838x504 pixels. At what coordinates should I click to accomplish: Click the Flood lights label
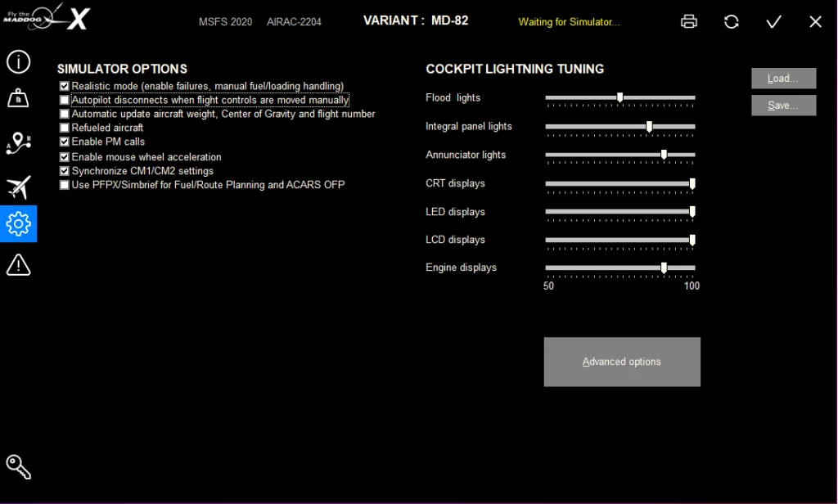(453, 98)
